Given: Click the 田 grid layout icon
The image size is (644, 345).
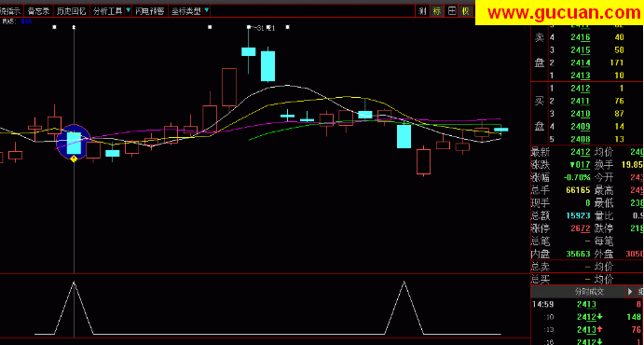Looking at the screenshot, I should [451, 11].
